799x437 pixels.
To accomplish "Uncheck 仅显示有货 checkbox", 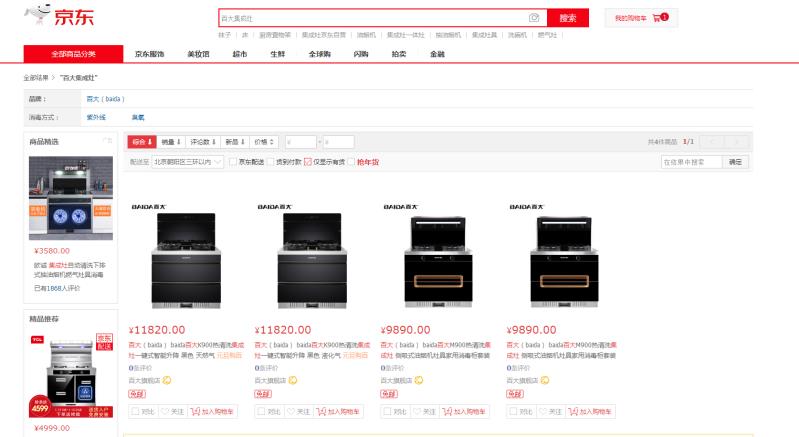I will click(308, 162).
